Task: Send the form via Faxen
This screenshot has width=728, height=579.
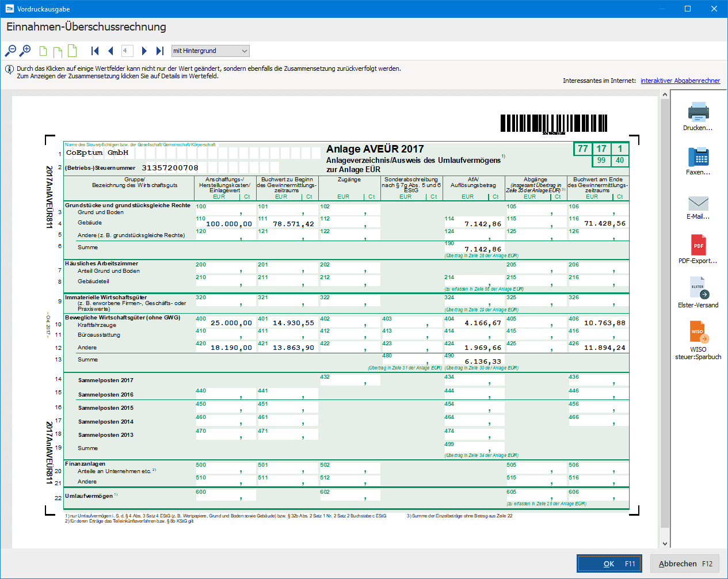Action: coord(698,160)
